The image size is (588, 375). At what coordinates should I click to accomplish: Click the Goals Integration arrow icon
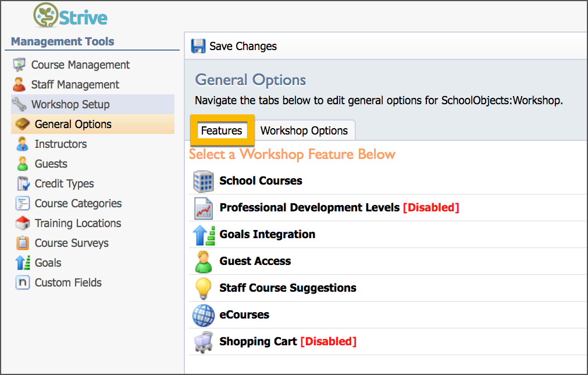click(204, 235)
